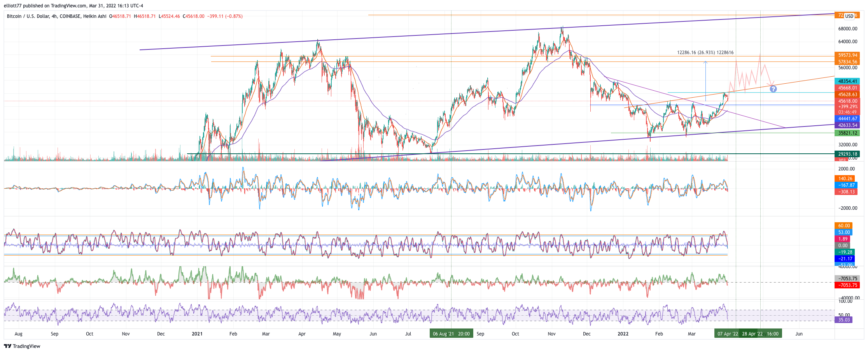Click the −167.87 blue indicator value
Screen dimensions: 868x353
pos(846,185)
